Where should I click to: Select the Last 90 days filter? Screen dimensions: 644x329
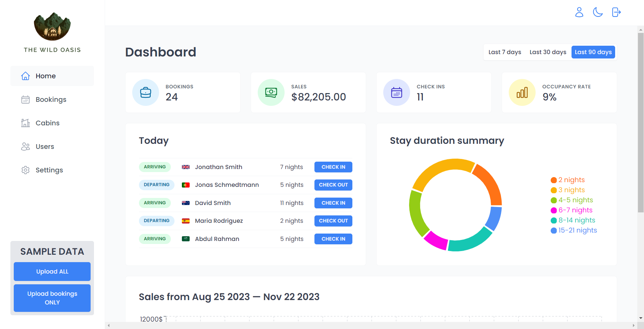pyautogui.click(x=593, y=52)
